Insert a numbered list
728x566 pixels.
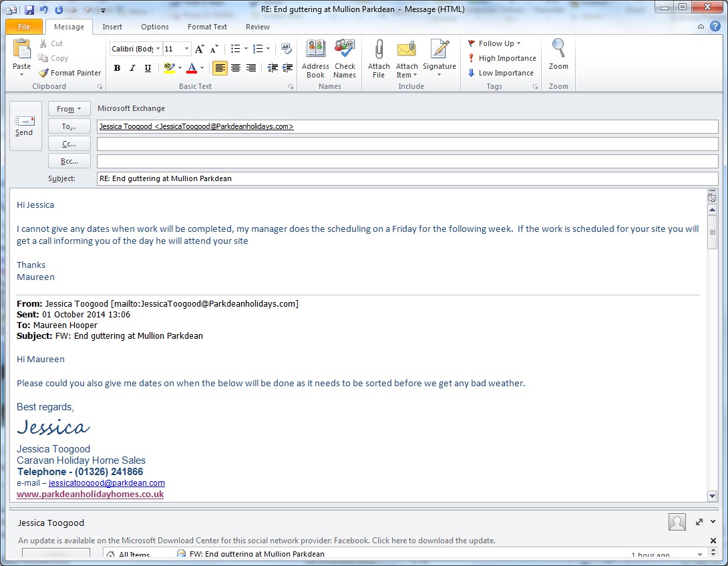coord(258,49)
